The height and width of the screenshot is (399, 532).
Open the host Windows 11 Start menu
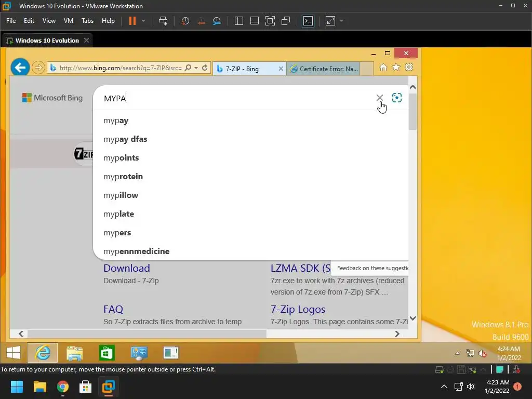coord(17,387)
